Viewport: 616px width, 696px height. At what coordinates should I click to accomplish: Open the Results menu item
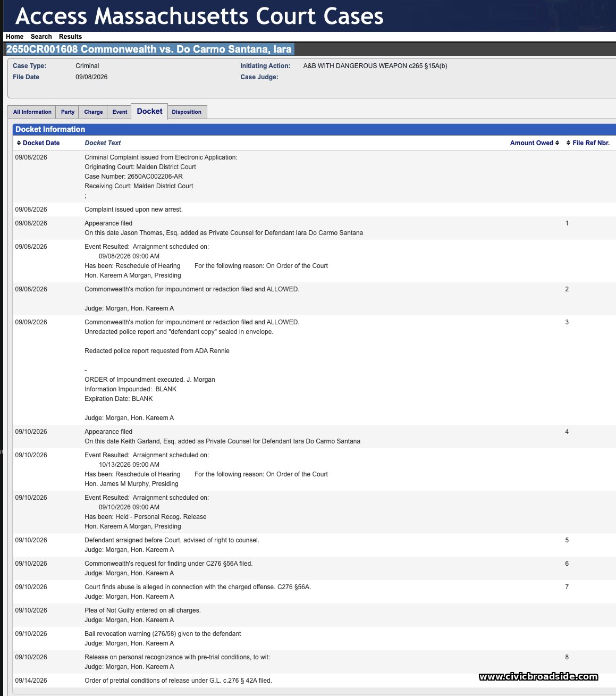coord(70,37)
